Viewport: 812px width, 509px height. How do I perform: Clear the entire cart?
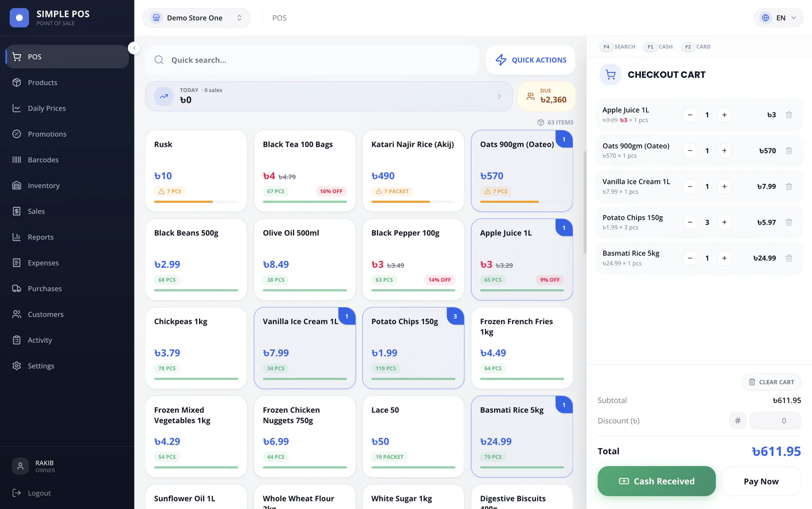pyautogui.click(x=771, y=382)
